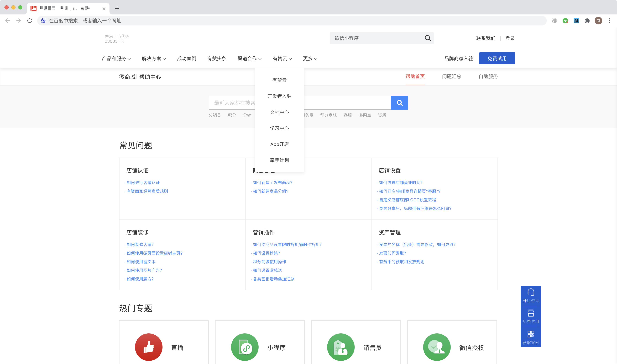Click 联系我们 link
617x364 pixels.
[x=486, y=38]
